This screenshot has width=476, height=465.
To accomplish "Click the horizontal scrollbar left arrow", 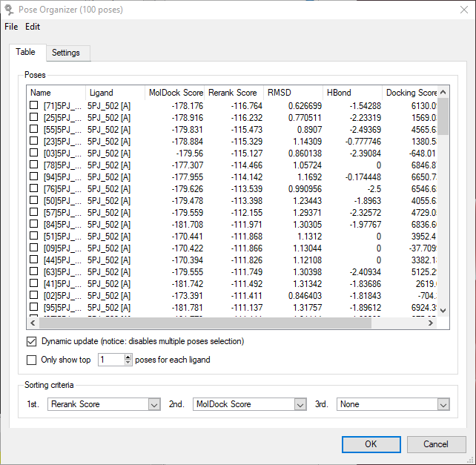I will 33,323.
